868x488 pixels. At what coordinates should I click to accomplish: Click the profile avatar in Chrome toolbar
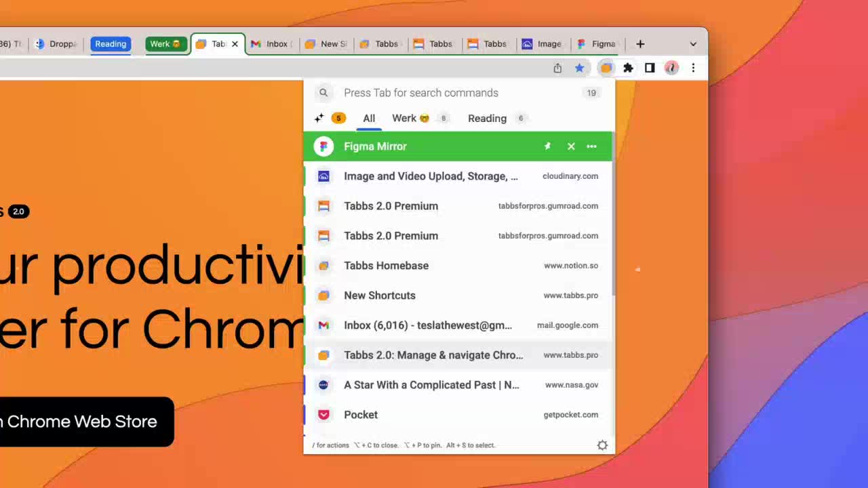[671, 68]
